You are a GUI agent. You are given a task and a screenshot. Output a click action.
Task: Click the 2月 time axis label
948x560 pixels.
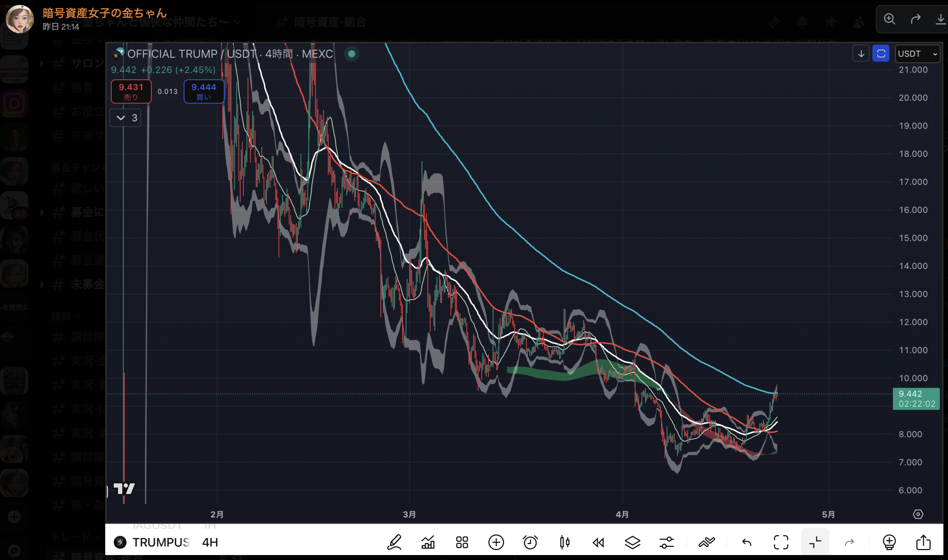point(217,514)
